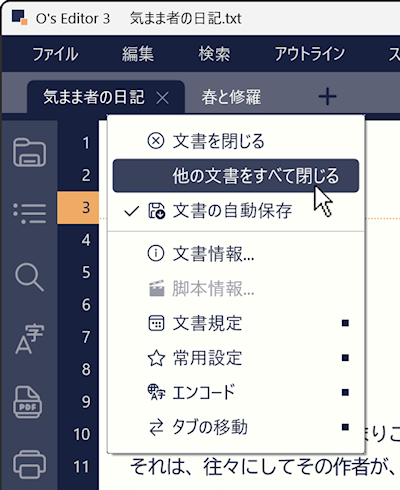Choose 他の文書をすべて閉じる menu entry
Viewport: 400px width, 490px height.
236,176
